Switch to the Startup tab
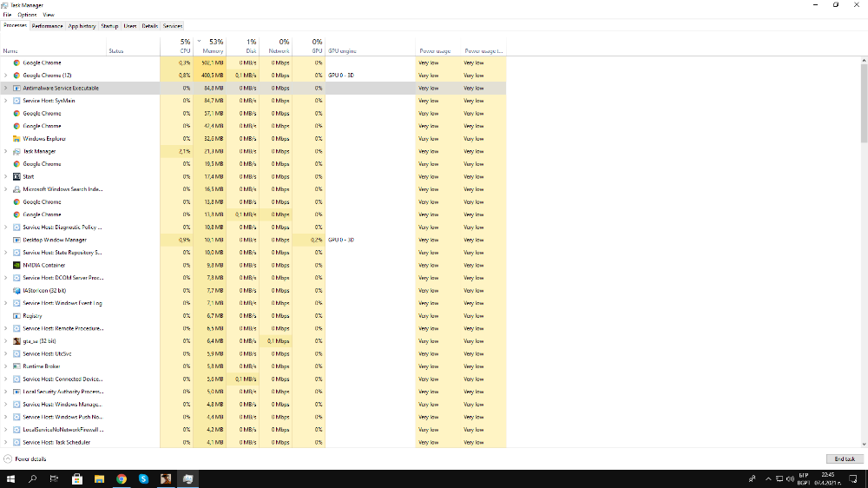This screenshot has width=868, height=488. pos(109,26)
